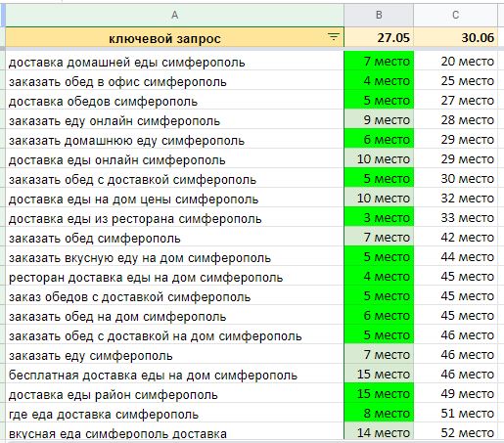Click the 30.06 date header cell
Viewport: 504px width, 443px height.
point(455,37)
